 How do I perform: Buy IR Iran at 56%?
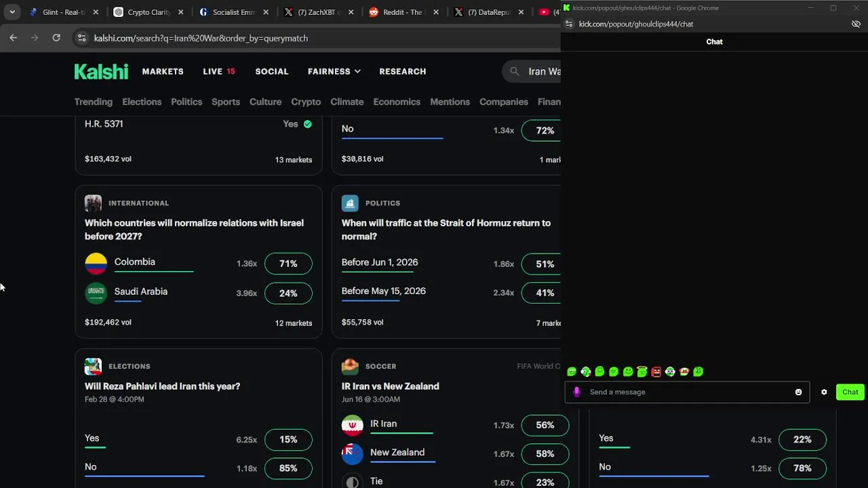pos(545,425)
